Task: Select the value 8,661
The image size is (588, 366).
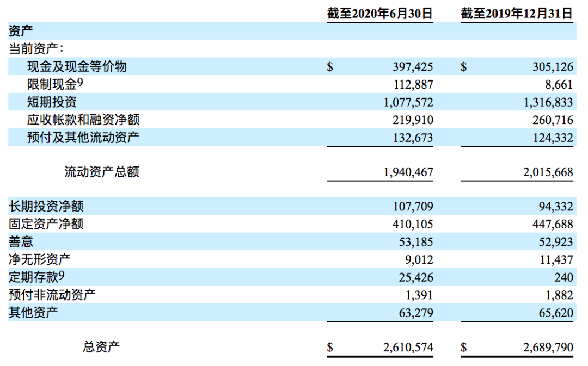Action: (559, 85)
